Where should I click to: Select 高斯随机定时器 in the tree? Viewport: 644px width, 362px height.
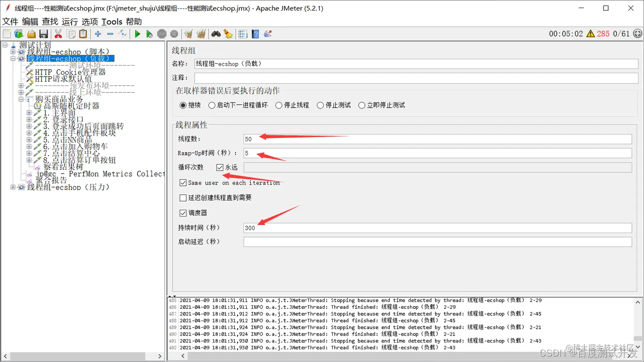click(x=72, y=106)
